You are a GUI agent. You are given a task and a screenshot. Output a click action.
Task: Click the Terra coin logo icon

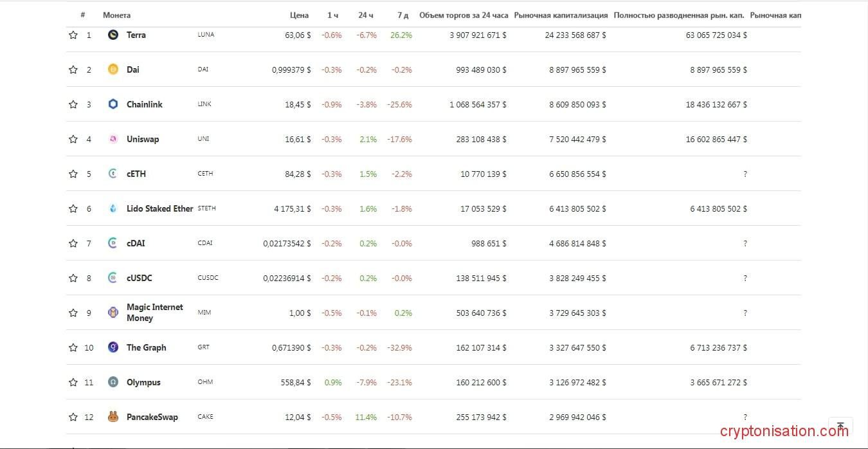113,35
